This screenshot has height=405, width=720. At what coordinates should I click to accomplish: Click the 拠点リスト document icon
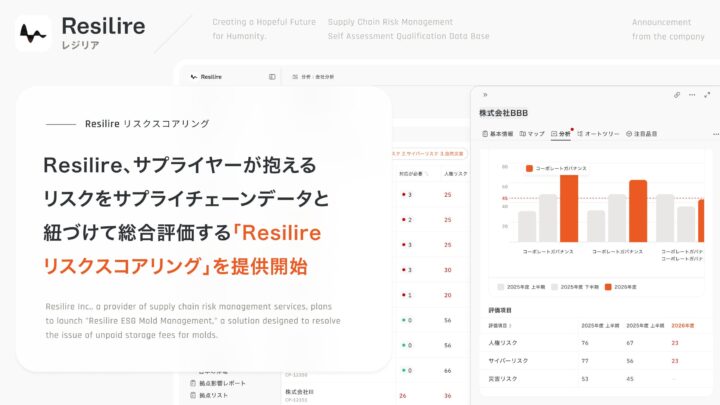[x=193, y=395]
